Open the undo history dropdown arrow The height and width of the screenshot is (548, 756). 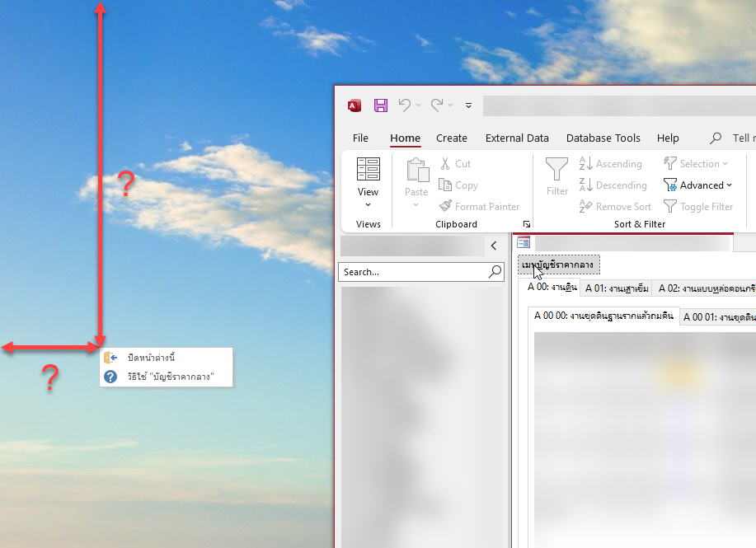(419, 105)
